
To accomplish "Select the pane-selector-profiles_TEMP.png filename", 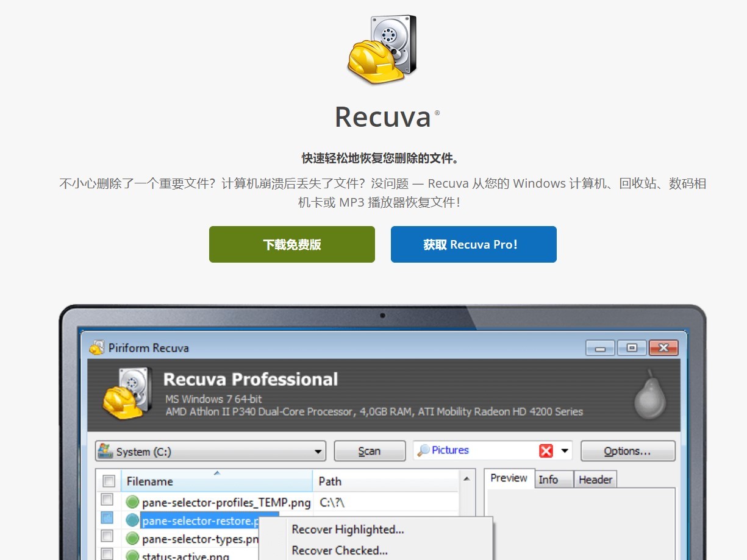I will click(226, 503).
